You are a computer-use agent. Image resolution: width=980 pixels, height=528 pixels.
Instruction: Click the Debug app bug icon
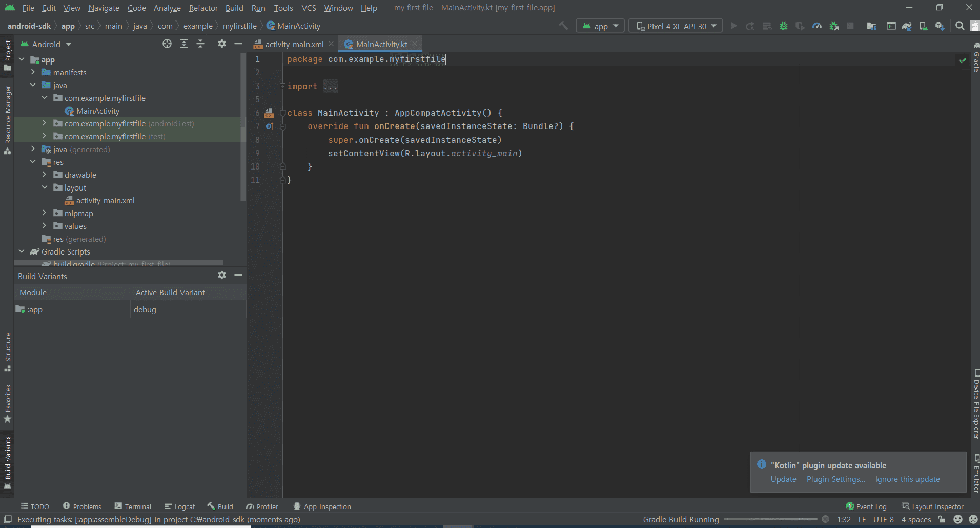coord(783,26)
